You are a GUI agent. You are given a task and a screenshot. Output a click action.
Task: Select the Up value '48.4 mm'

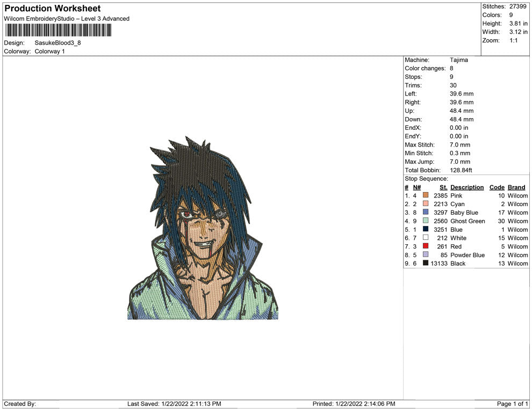tap(462, 111)
